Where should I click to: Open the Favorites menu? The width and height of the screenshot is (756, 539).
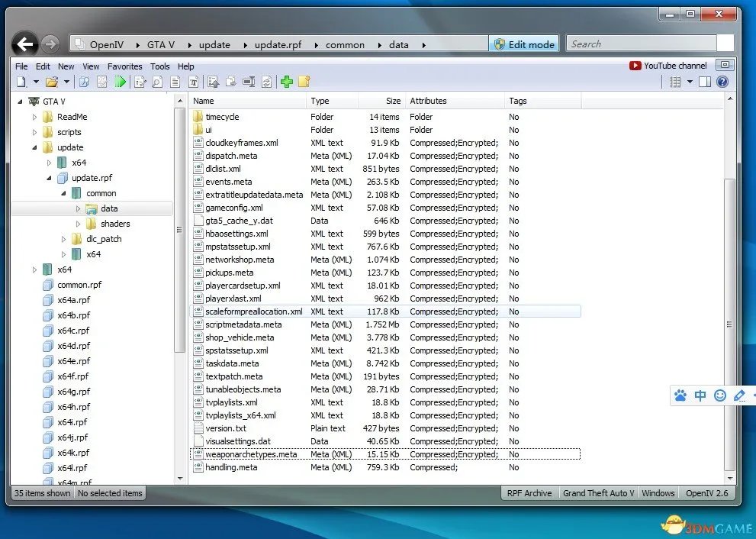pos(124,66)
